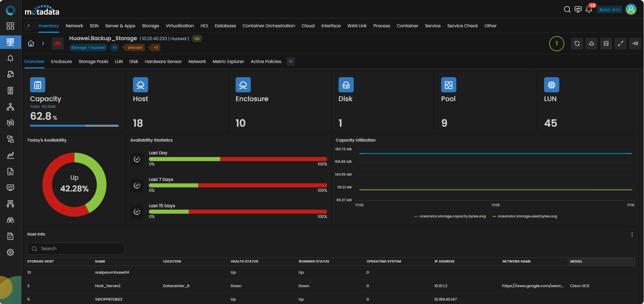Image resolution: width=644 pixels, height=304 pixels.
Task: Open settings gear in left sidebar
Action: (10, 252)
